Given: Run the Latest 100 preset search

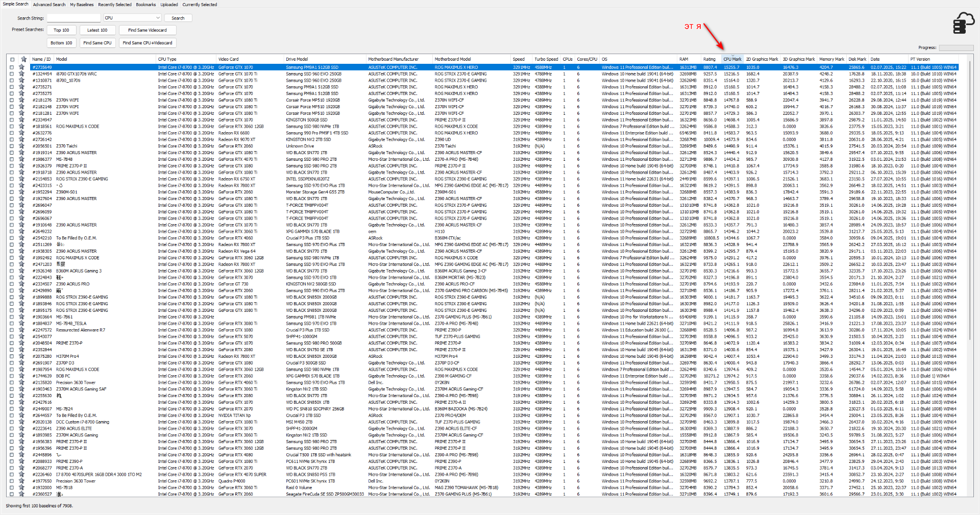Looking at the screenshot, I should 97,30.
